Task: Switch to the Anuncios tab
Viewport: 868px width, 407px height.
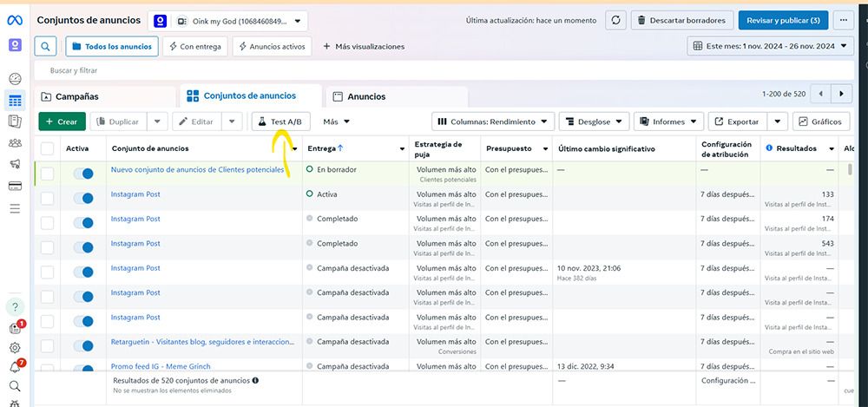Action: [397, 96]
